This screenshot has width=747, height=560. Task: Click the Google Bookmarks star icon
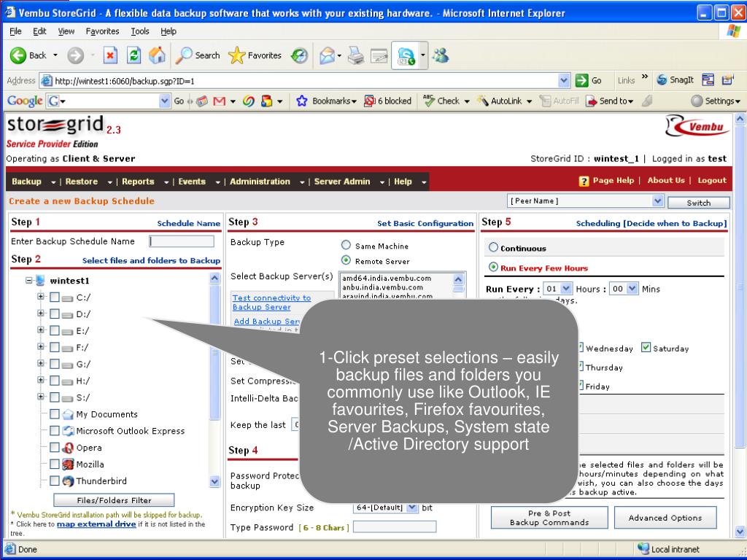point(301,101)
